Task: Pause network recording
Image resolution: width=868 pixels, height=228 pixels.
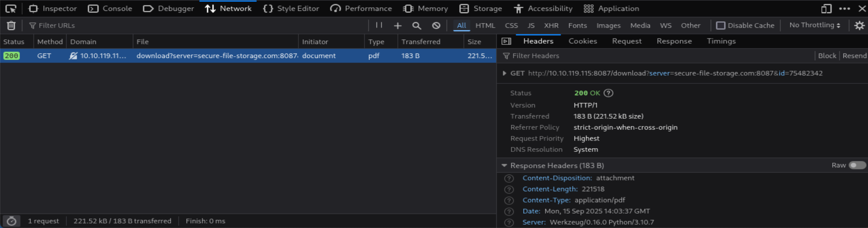Action: coord(379,25)
